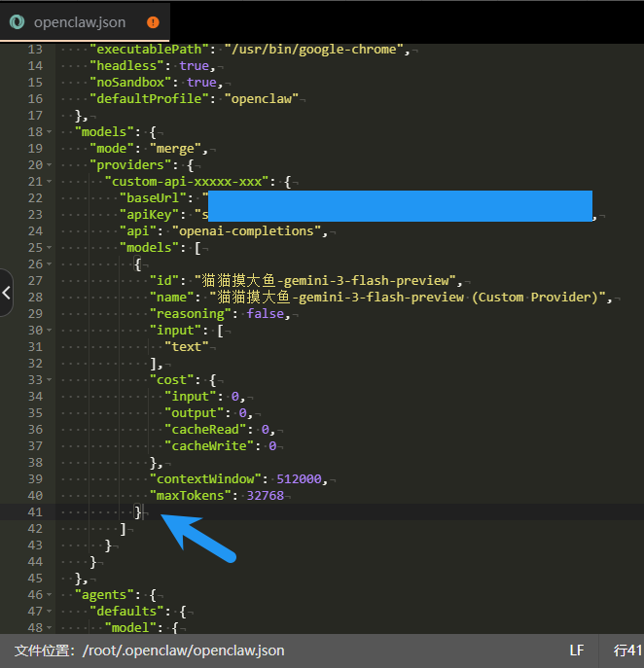The image size is (644, 668).
Task: Click the line number indicator in status bar
Action: coord(627,650)
